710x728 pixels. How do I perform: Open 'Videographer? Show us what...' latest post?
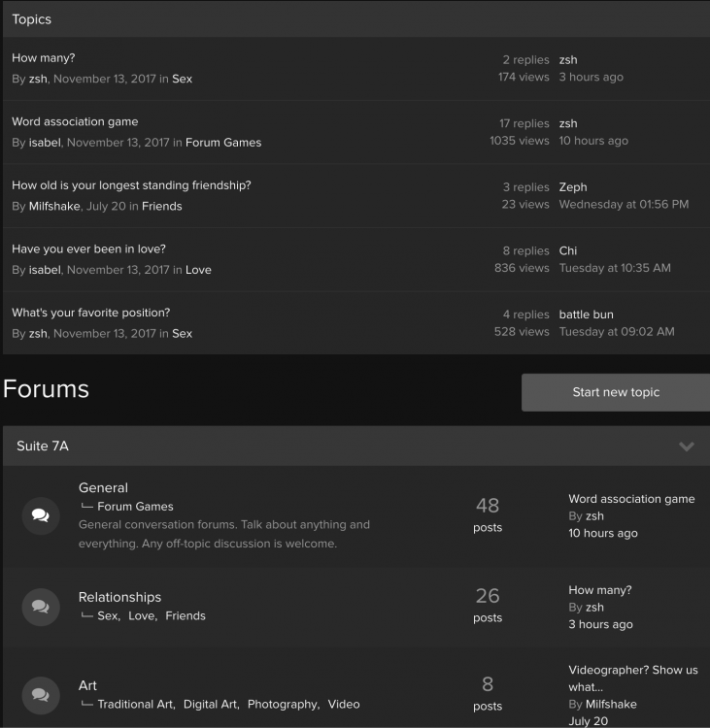coord(632,678)
